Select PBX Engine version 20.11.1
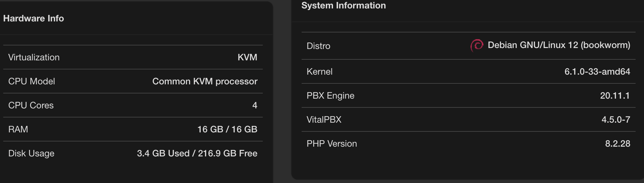The width and height of the screenshot is (644, 183). [615, 96]
